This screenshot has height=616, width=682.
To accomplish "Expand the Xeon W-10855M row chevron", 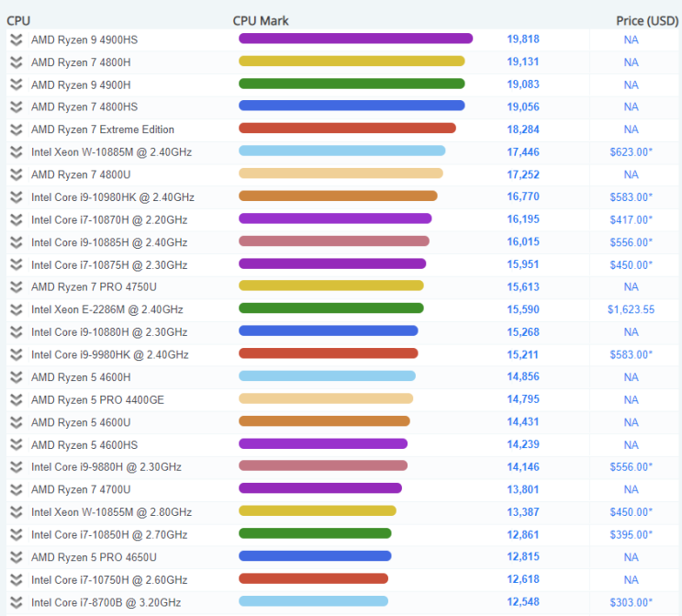I will point(17,512).
